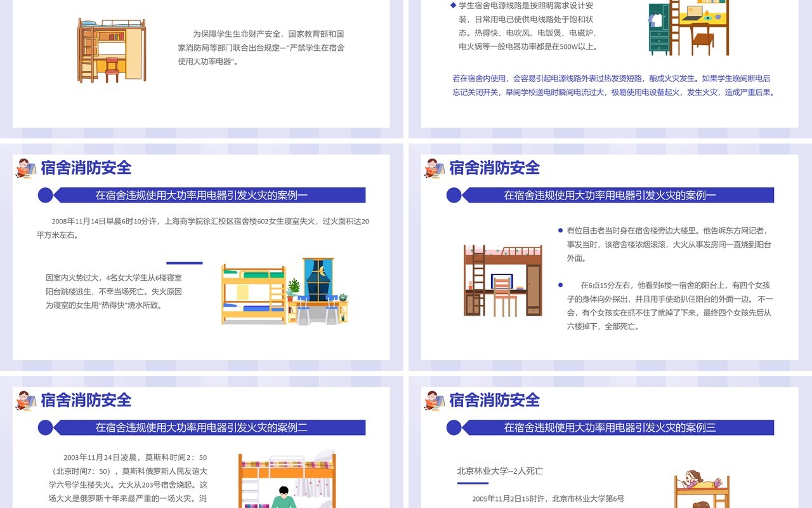Select the bullet text starting 学生宿舍电源线路
The width and height of the screenshot is (812, 508).
pos(528,26)
